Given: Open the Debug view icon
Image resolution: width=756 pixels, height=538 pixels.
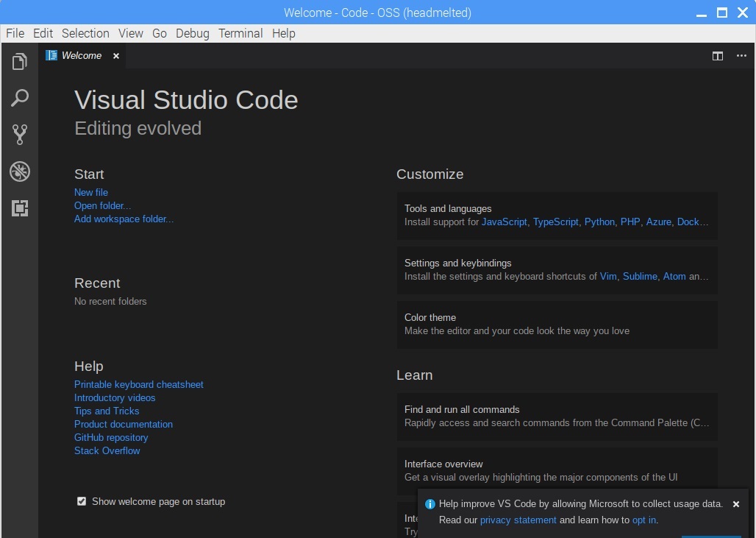Looking at the screenshot, I should [20, 172].
